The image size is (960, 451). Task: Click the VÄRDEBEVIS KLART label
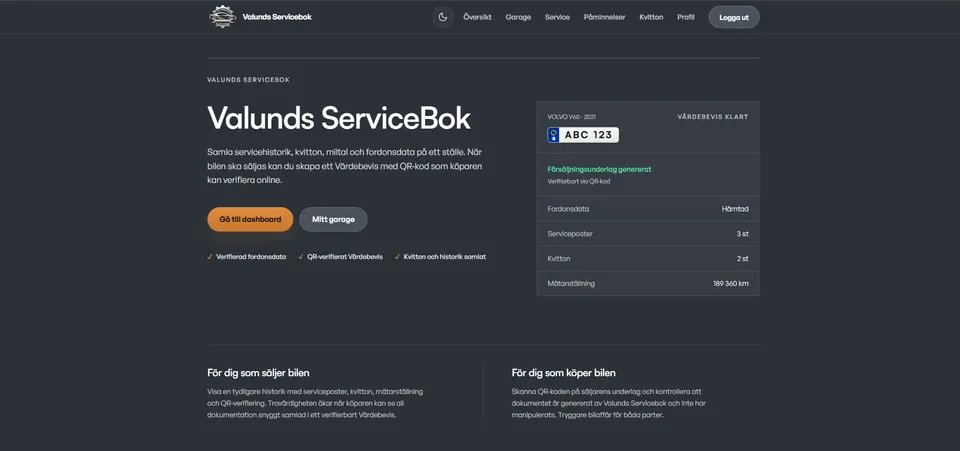pyautogui.click(x=713, y=117)
